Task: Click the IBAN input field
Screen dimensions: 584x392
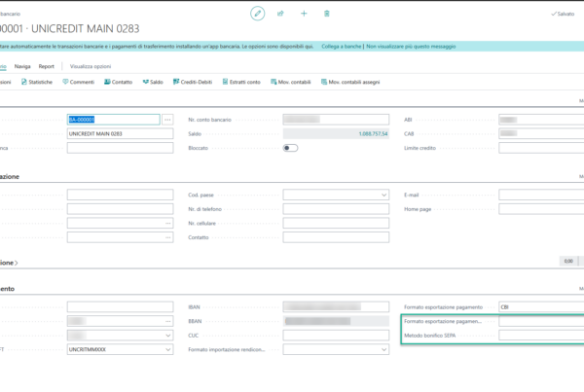Action: tap(336, 307)
